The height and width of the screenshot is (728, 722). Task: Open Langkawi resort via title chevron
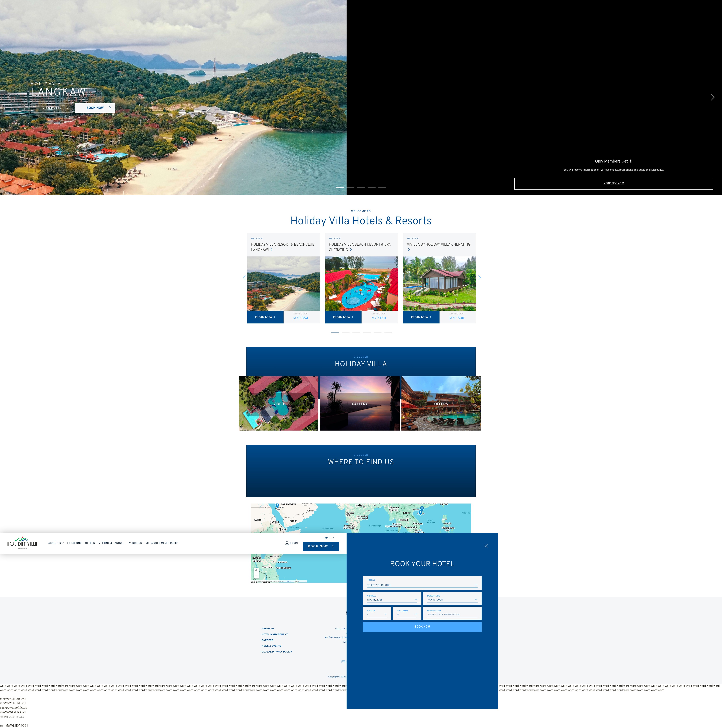click(271, 249)
